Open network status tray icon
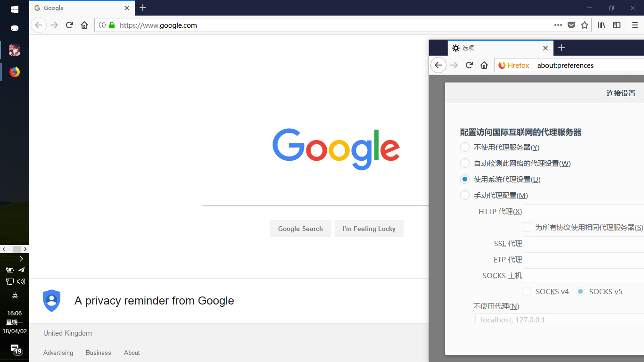Viewport: 644px width, 362px height. [9, 281]
